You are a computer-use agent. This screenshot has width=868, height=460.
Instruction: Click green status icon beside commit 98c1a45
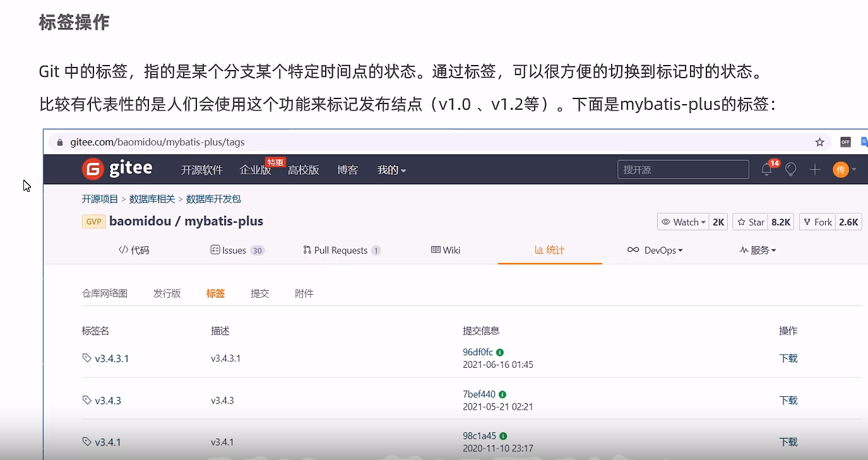coord(503,436)
